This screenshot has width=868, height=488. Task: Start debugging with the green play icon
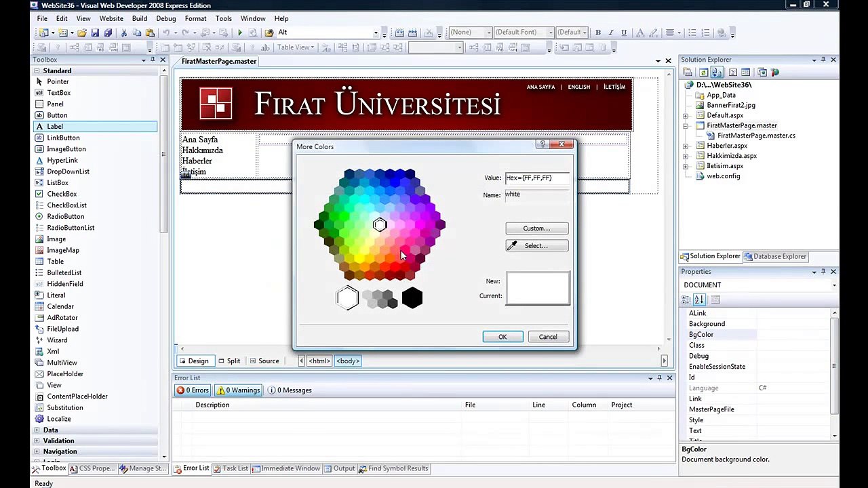click(x=240, y=33)
